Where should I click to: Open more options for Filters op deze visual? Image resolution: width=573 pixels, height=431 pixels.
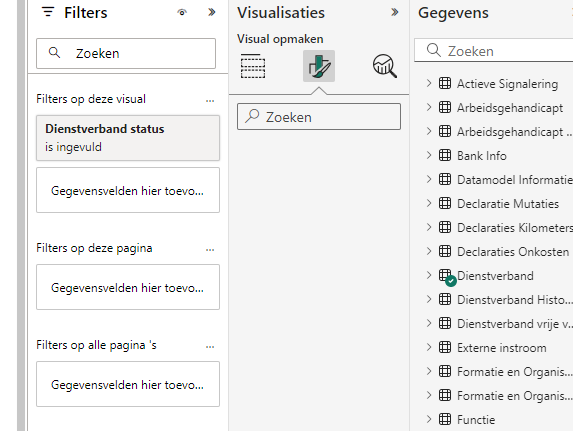pos(210,100)
